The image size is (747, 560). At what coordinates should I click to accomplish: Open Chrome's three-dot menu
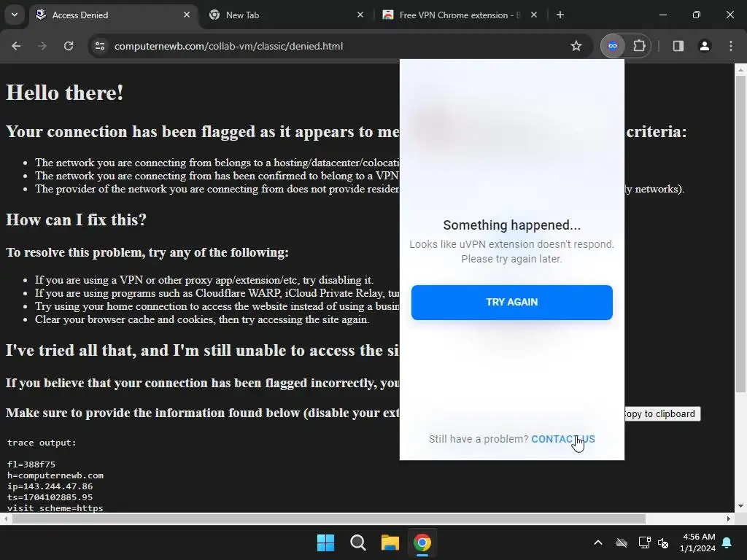pyautogui.click(x=731, y=46)
